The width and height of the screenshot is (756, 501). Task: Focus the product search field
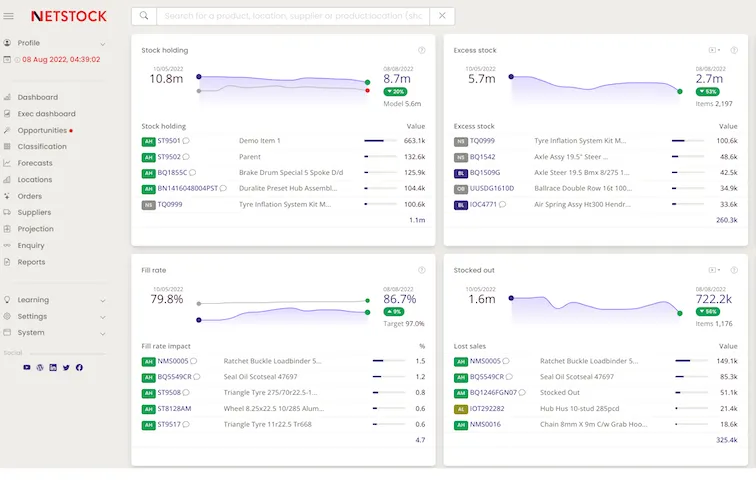[293, 16]
